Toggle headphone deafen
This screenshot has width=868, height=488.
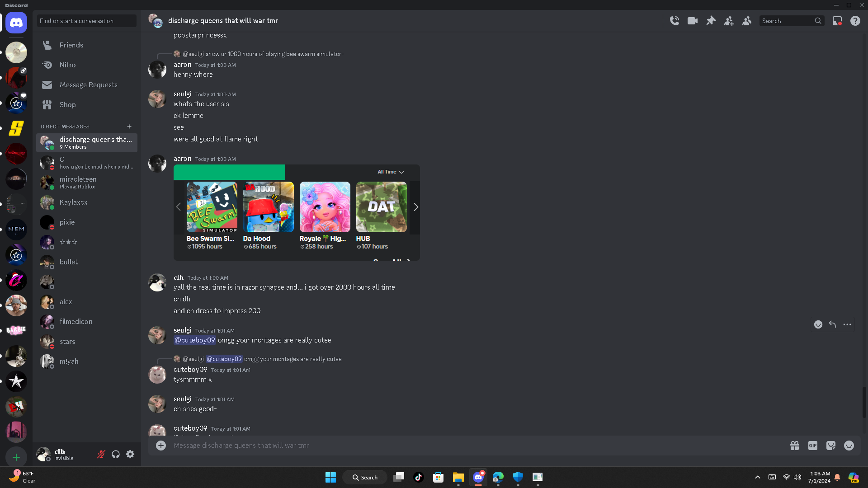[116, 455]
